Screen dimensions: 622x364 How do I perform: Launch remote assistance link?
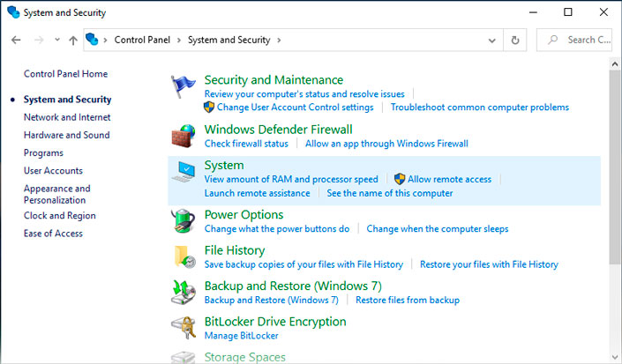point(257,193)
